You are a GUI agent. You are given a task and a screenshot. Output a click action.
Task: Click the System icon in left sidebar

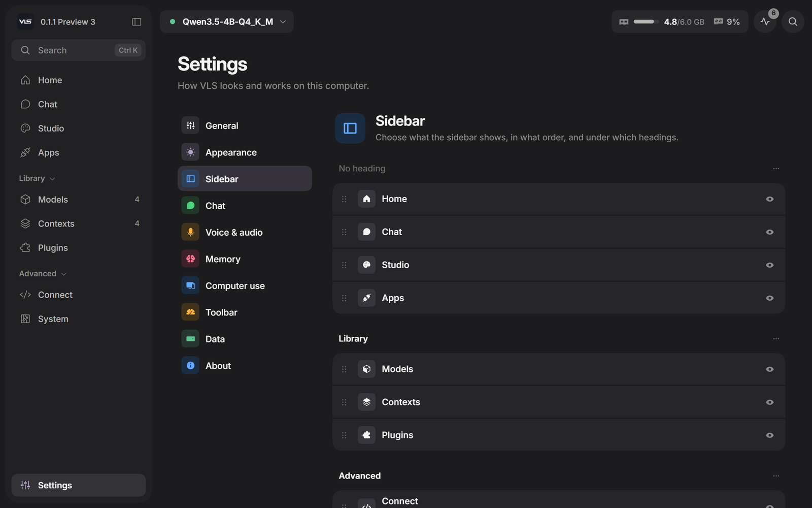pyautogui.click(x=25, y=319)
